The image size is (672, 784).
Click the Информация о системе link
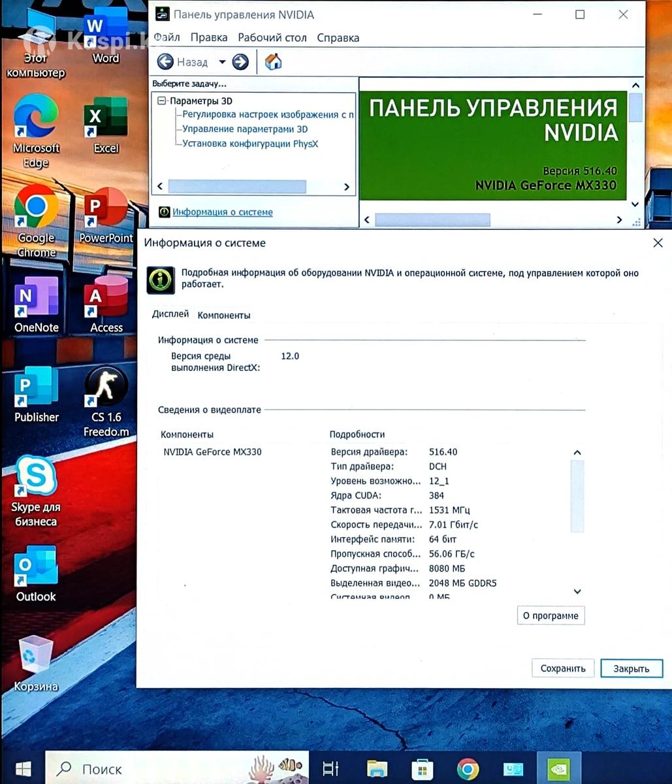[223, 212]
